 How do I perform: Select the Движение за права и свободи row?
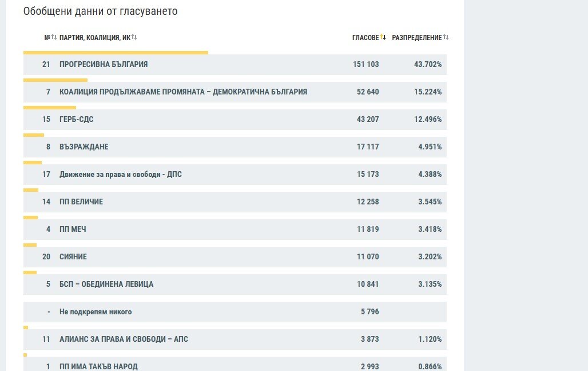pyautogui.click(x=235, y=174)
